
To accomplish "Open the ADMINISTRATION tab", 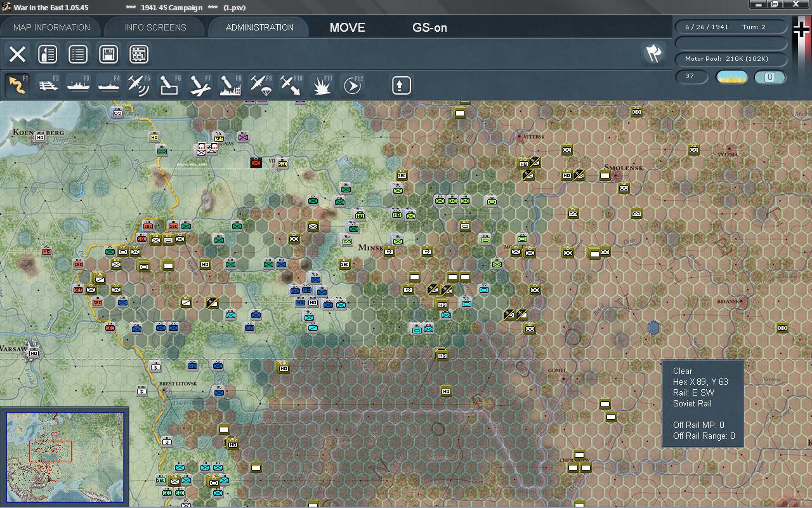I will coord(259,27).
